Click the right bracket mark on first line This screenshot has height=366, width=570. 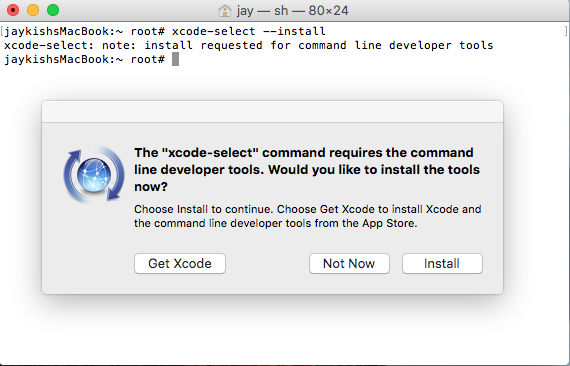tap(566, 31)
